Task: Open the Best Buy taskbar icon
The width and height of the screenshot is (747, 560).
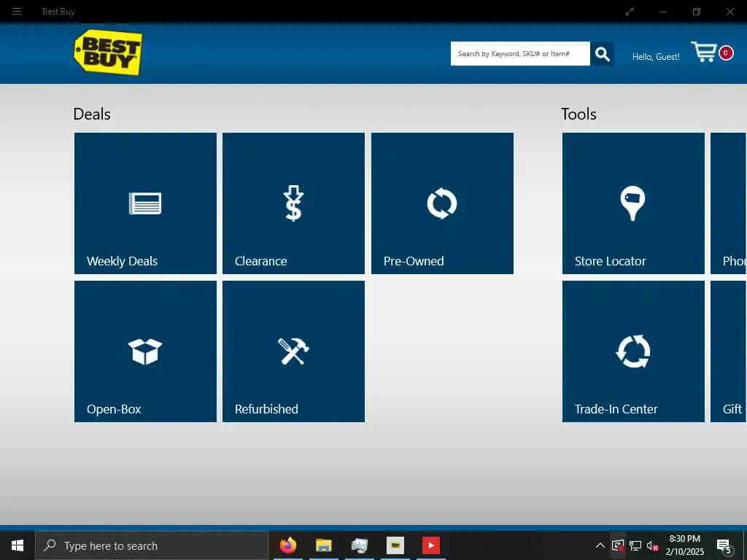Action: [x=395, y=545]
